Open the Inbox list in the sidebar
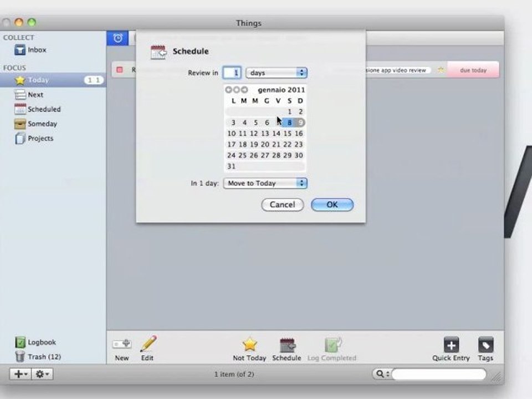The image size is (532, 399). coord(30,50)
